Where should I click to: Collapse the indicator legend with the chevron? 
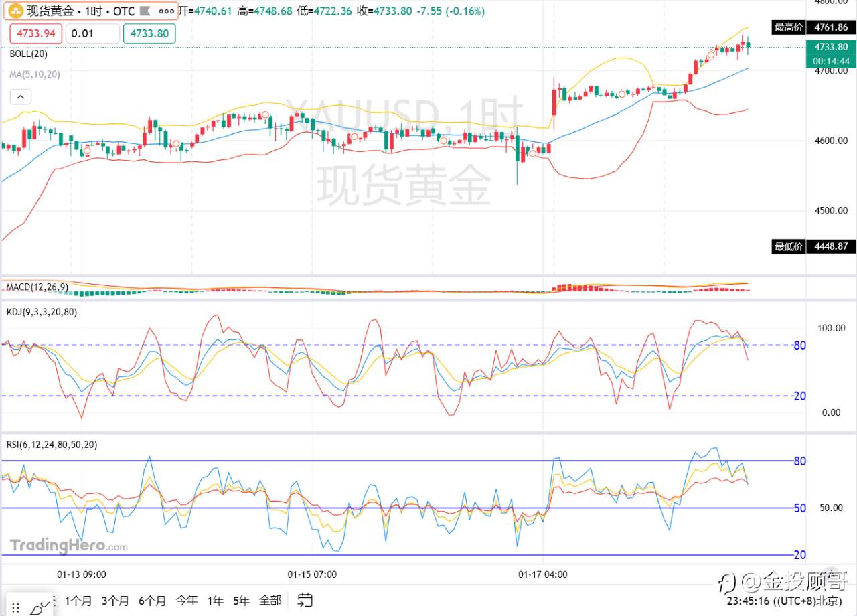click(20, 98)
